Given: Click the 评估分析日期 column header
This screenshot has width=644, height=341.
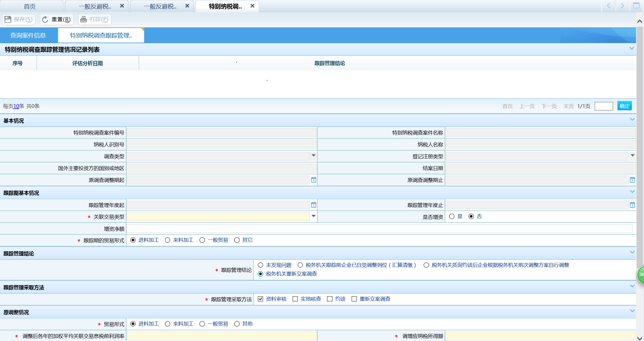Looking at the screenshot, I should point(88,63).
